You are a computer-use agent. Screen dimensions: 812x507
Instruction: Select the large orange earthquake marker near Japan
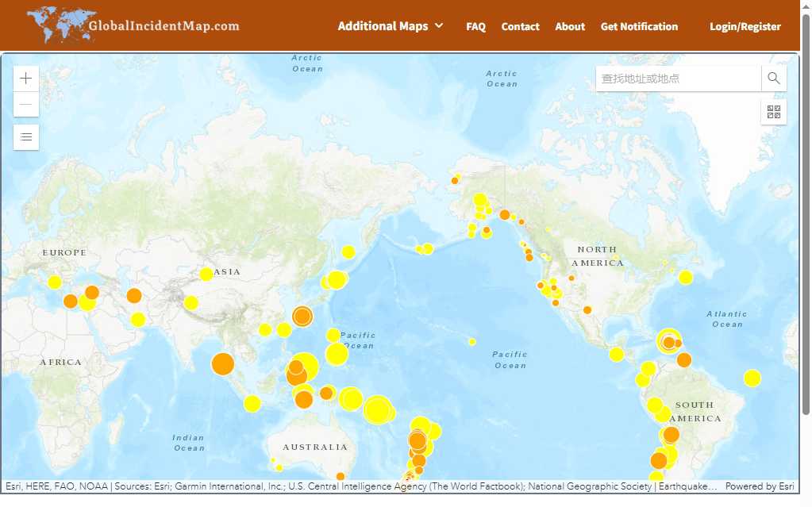click(302, 316)
